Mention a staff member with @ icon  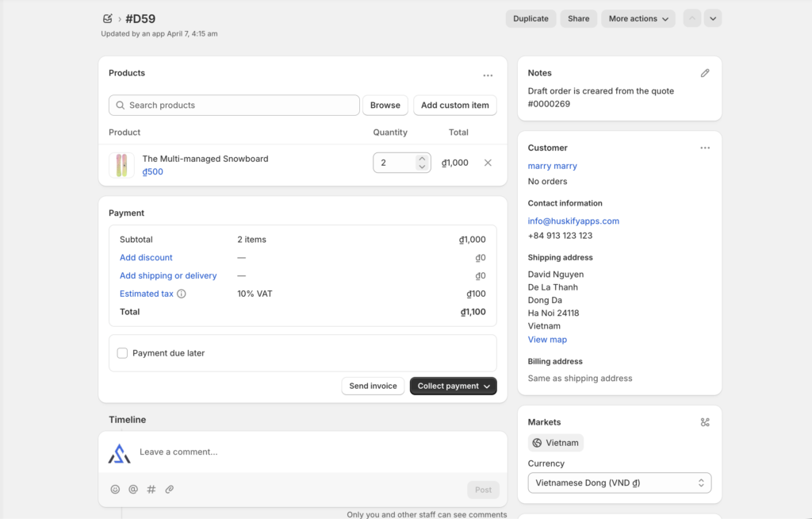(133, 490)
